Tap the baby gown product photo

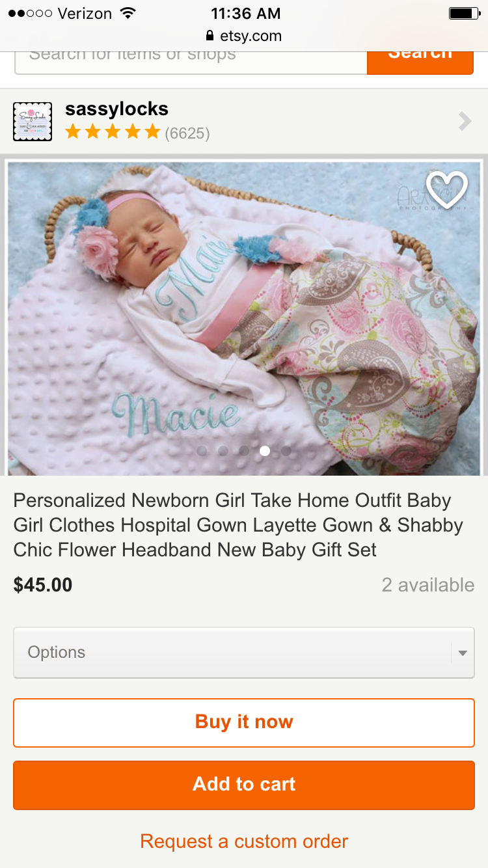tap(244, 318)
